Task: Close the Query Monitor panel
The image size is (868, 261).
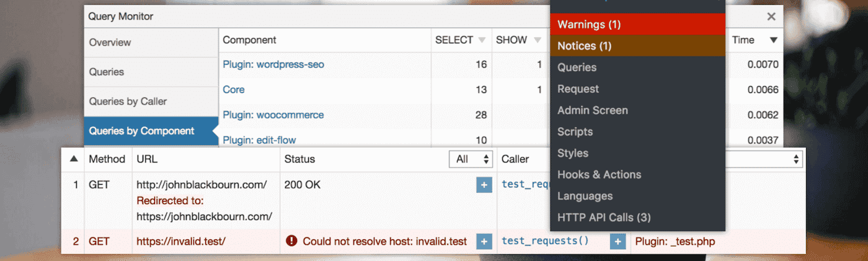Action: 771,17
